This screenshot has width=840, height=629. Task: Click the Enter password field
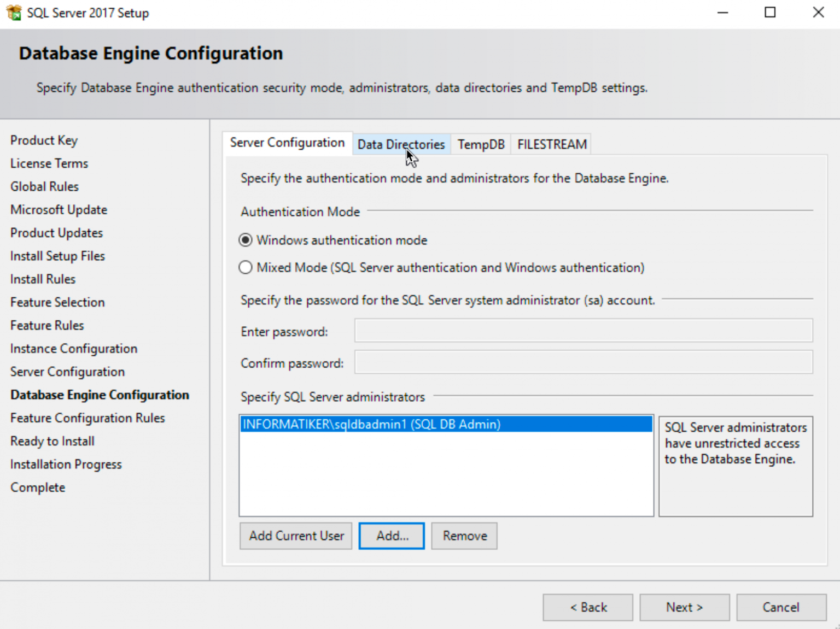click(582, 331)
